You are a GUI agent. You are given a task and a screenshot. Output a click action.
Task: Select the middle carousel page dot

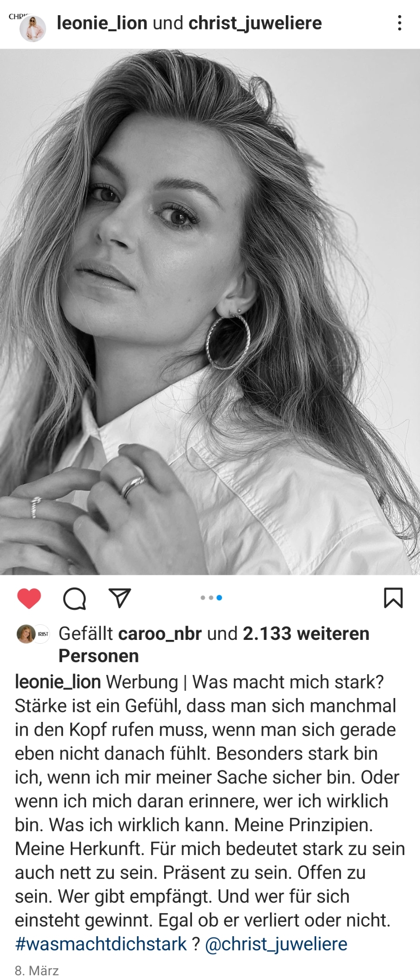tap(211, 598)
